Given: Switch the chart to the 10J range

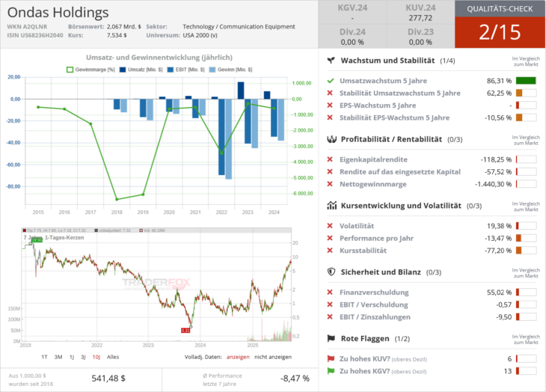Looking at the screenshot, I should [96, 357].
